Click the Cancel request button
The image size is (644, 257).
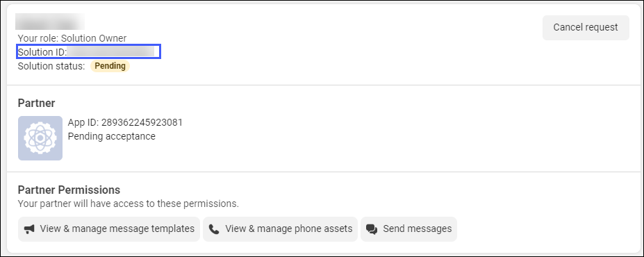coord(585,28)
